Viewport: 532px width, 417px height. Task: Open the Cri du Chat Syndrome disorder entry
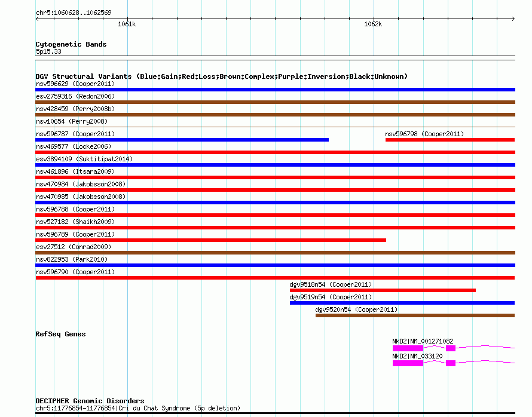coord(137,408)
